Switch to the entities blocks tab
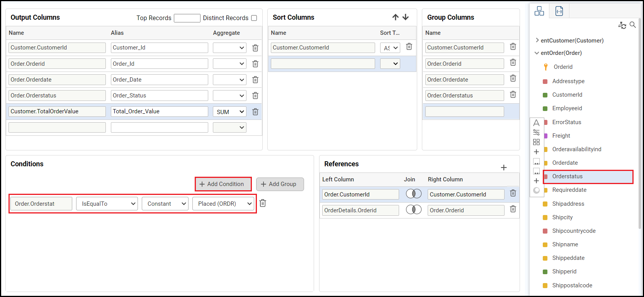Viewport: 644px width, 297px height. tap(539, 11)
